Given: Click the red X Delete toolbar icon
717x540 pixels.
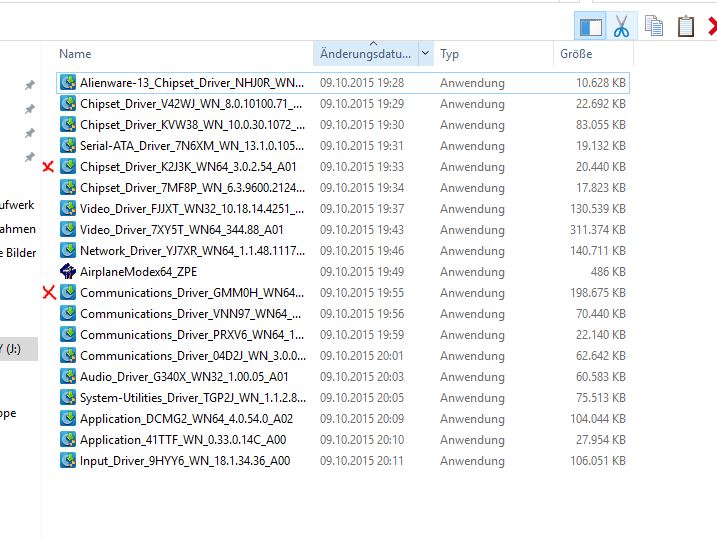Looking at the screenshot, I should pos(711,26).
